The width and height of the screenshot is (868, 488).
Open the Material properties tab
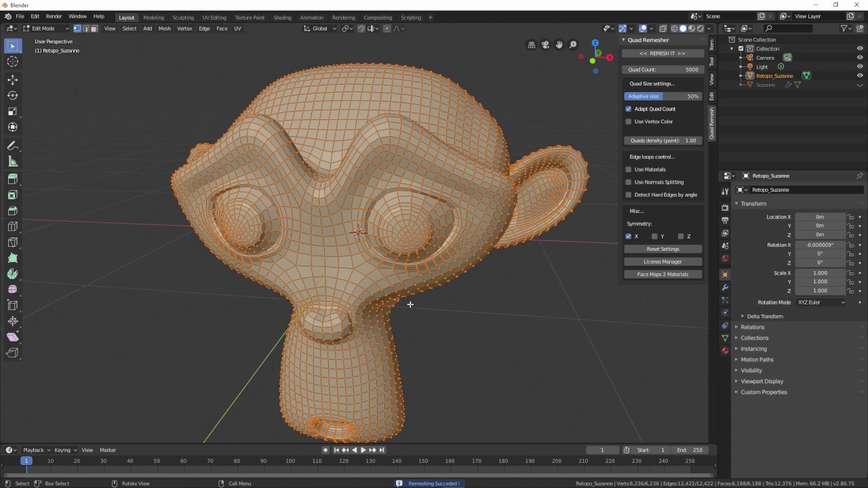tap(725, 350)
